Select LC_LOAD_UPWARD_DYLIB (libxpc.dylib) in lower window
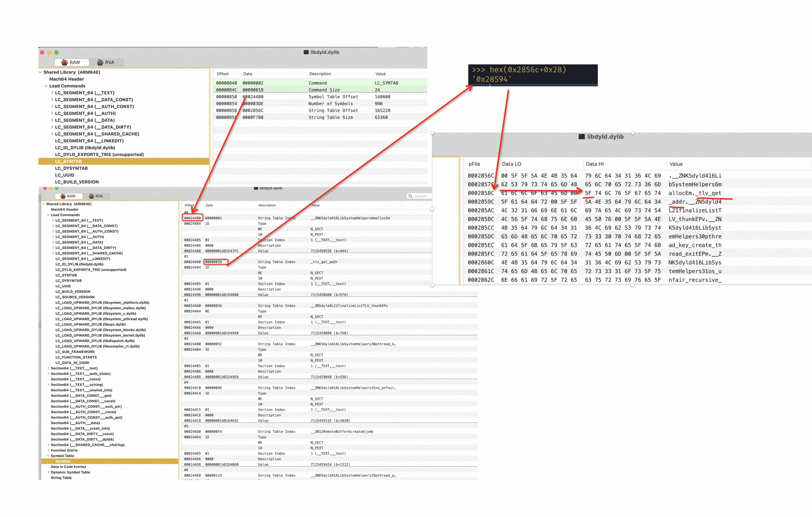The height and width of the screenshot is (517, 812). [x=90, y=324]
